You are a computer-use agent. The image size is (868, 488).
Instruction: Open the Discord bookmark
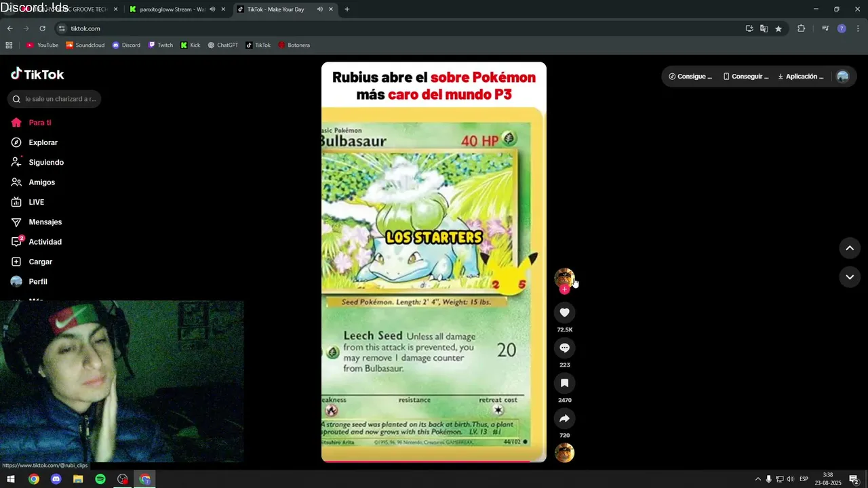(126, 45)
